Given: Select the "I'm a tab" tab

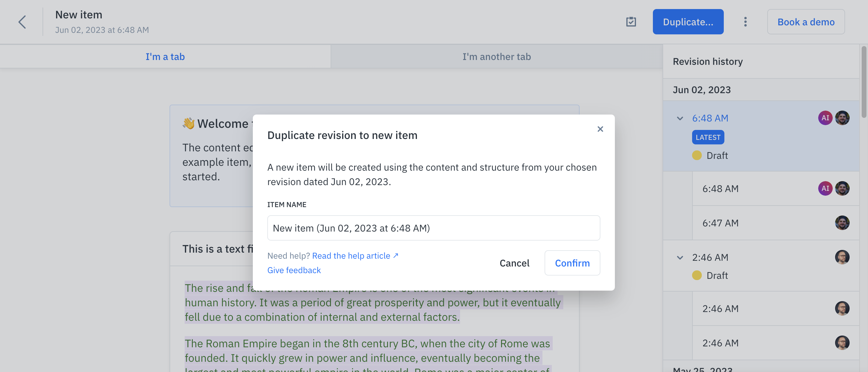Looking at the screenshot, I should 165,57.
